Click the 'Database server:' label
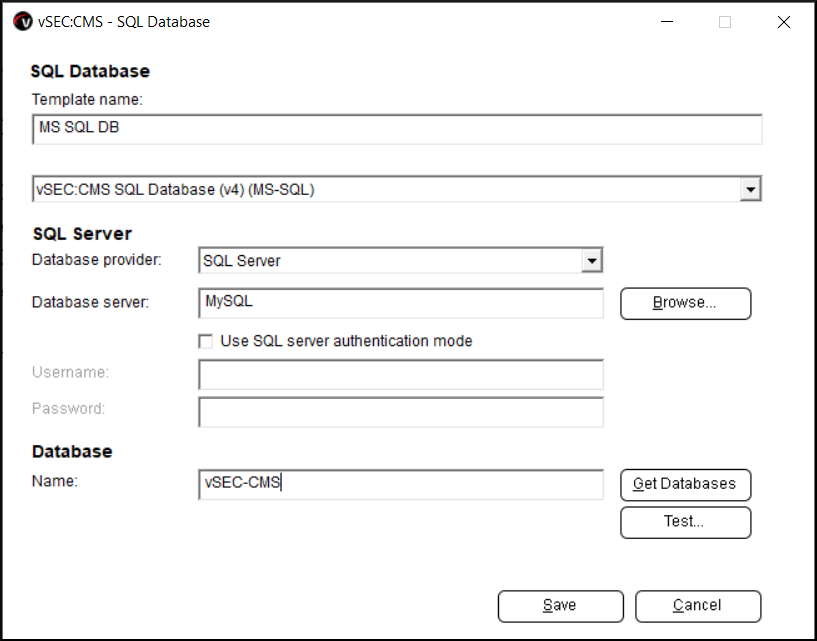This screenshot has width=817, height=641. point(91,302)
